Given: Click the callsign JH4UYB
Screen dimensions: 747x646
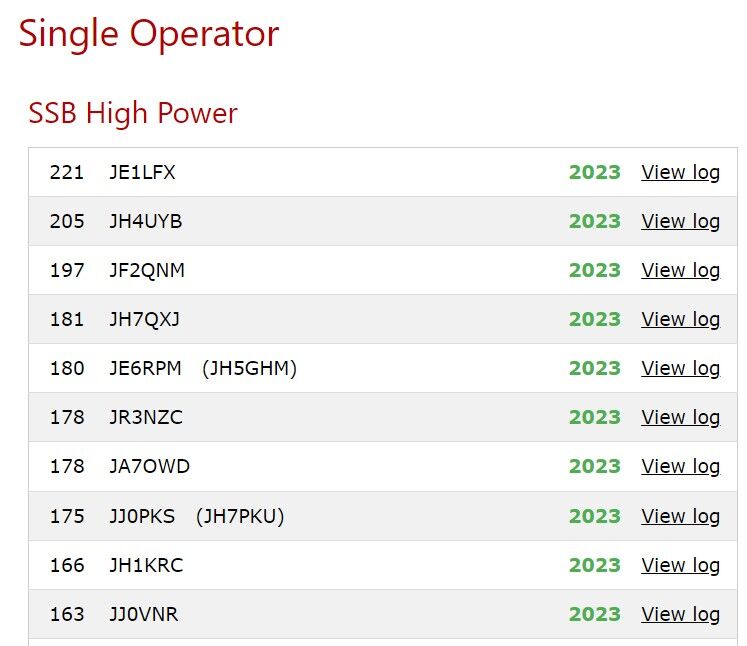Looking at the screenshot, I should (x=146, y=222).
